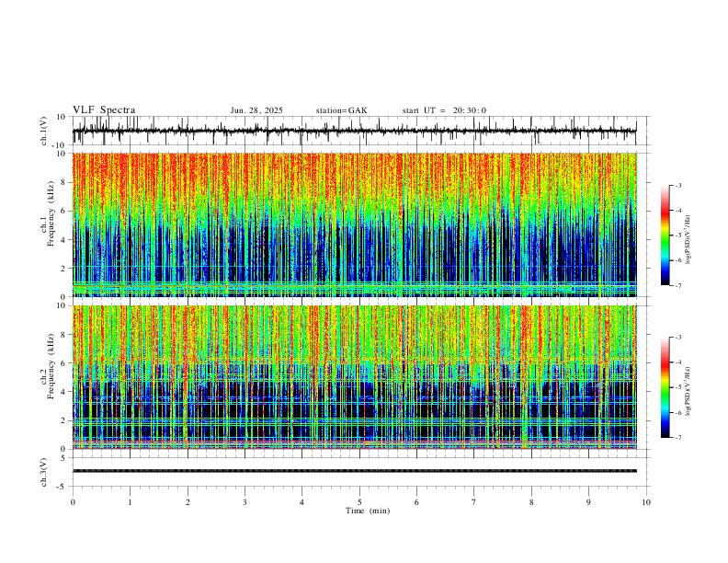728x563 pixels.
Task: Click the ch.3 flat signal trace
Action: [x=354, y=471]
